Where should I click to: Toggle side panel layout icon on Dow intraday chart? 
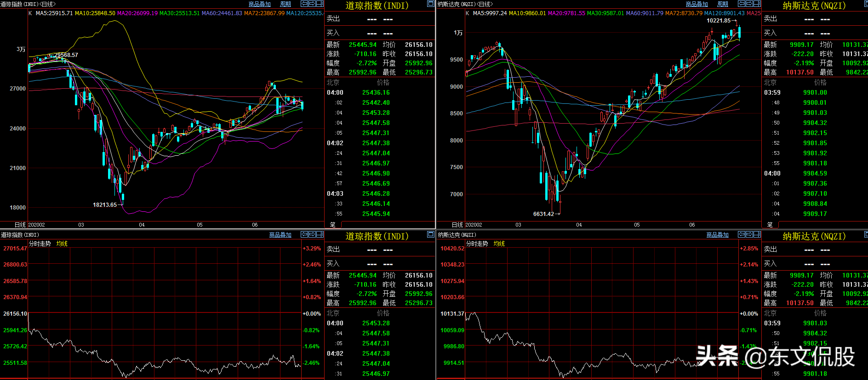click(x=320, y=234)
